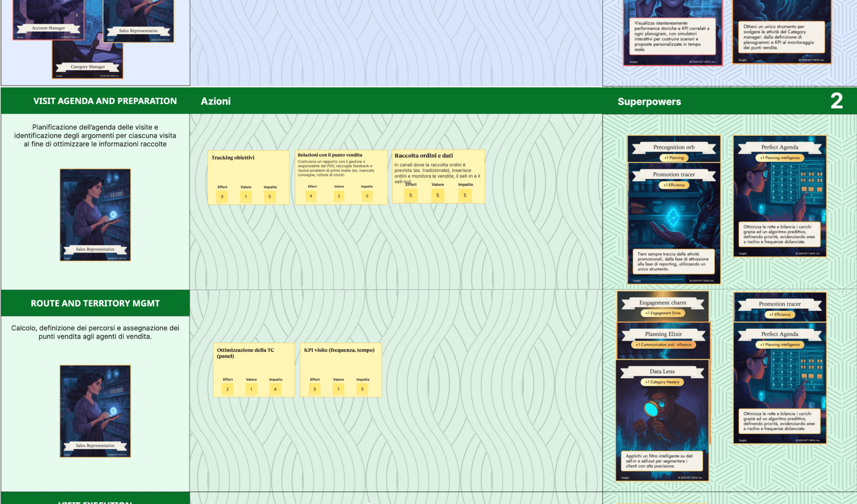This screenshot has width=857, height=504.
Task: Click the Planning Elixir card banner
Action: coord(663,334)
